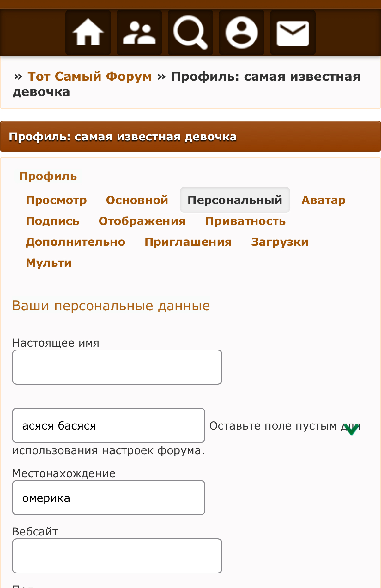Viewport: 381px width, 588px height.
Task: Open the Отображения settings tab
Action: pos(142,221)
